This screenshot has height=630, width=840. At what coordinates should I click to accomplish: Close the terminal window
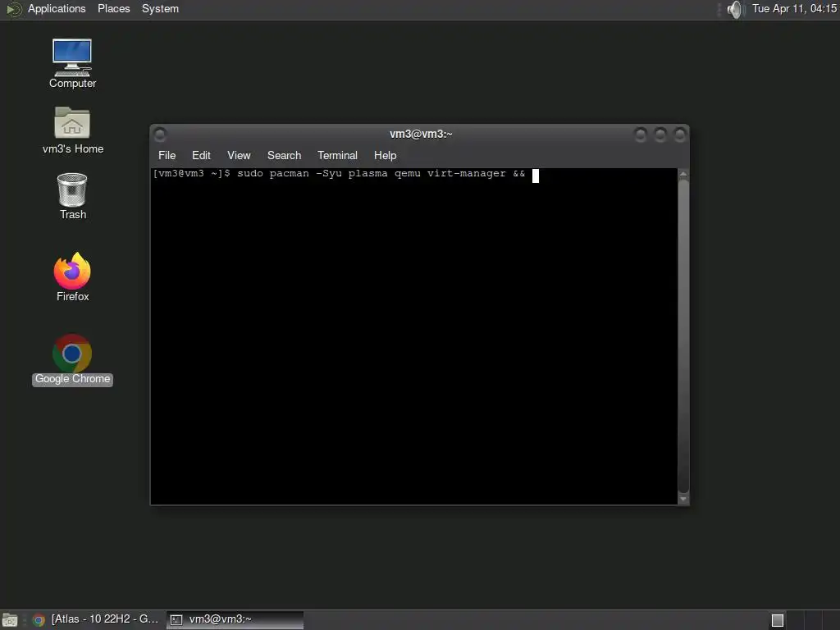coord(680,135)
